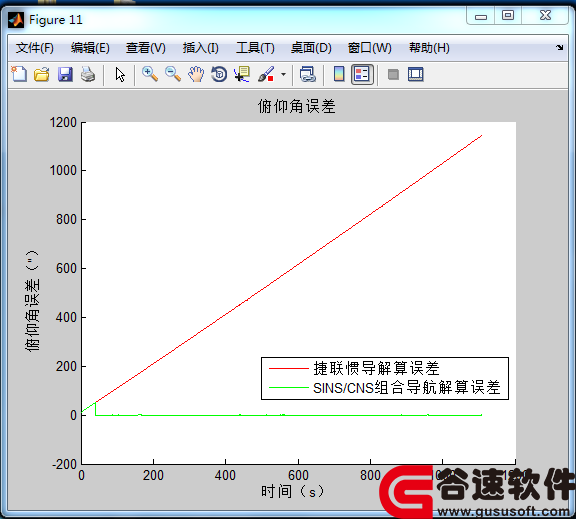This screenshot has height=519, width=576.
Task: Open the 编辑(E) menu
Action: coord(90,48)
